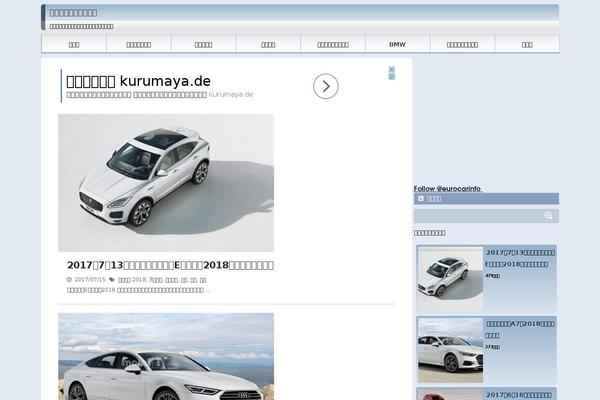Click the site title in the header
The height and width of the screenshot is (400, 600).
(73, 13)
